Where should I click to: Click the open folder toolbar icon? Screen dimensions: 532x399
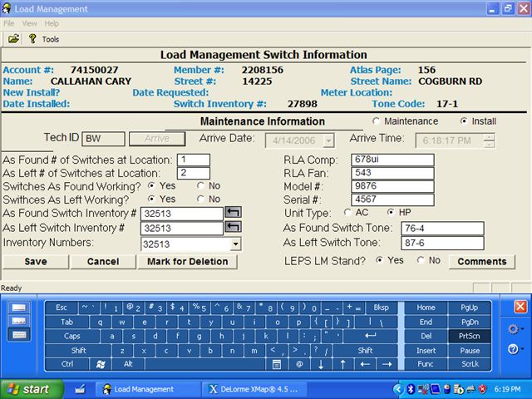click(x=13, y=39)
